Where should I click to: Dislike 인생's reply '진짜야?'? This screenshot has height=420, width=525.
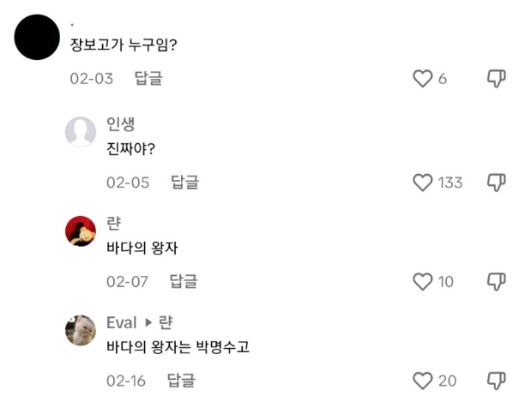(x=497, y=183)
